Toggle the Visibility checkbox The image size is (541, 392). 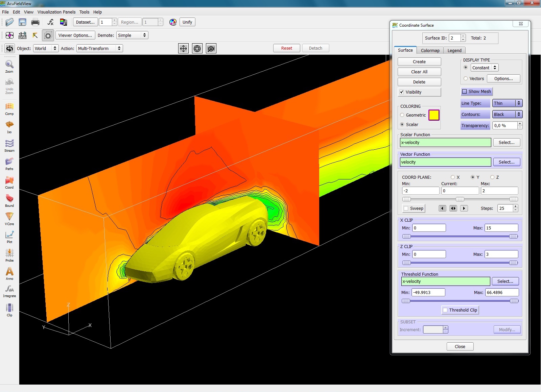[402, 92]
